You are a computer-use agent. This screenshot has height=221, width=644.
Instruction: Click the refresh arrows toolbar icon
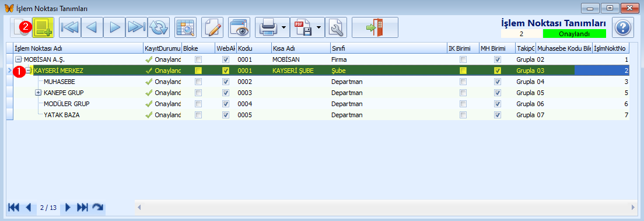pos(159,27)
